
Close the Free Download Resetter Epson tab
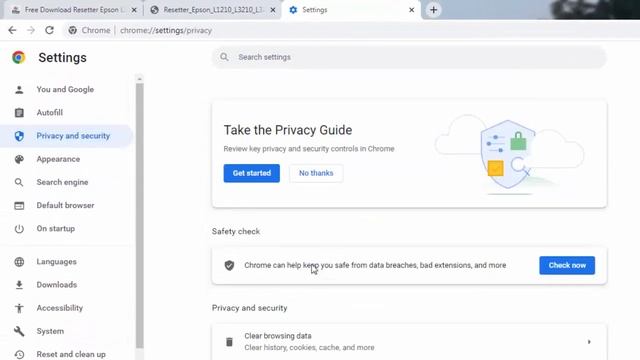coord(134,10)
